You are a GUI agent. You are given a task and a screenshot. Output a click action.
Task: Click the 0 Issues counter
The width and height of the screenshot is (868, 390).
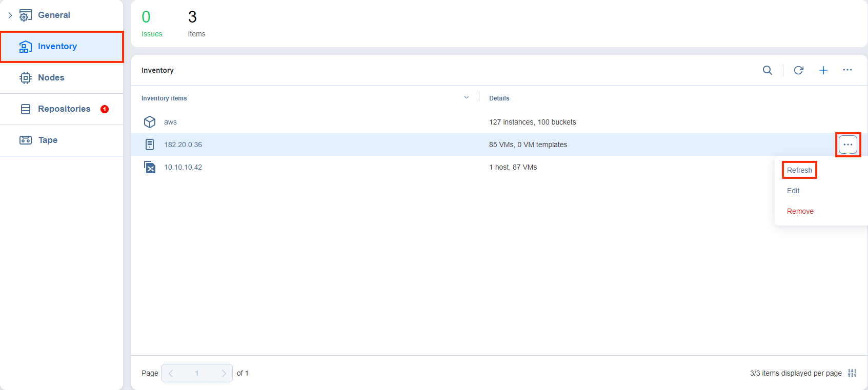[x=151, y=24]
